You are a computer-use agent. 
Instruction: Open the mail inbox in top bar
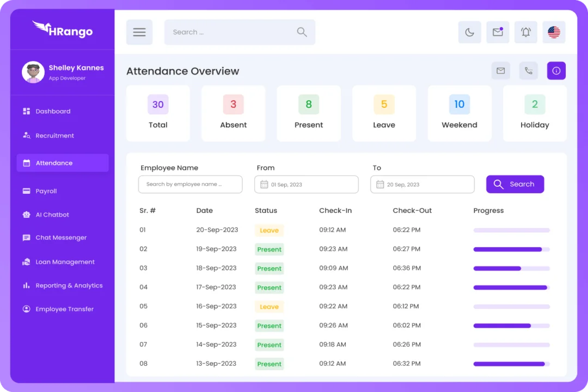click(498, 32)
